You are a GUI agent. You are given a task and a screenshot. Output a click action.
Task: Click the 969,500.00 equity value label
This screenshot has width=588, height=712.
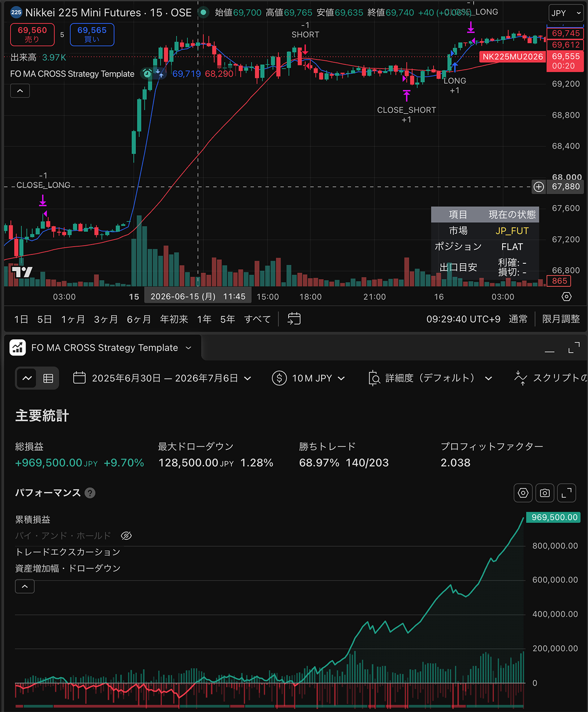(x=554, y=517)
